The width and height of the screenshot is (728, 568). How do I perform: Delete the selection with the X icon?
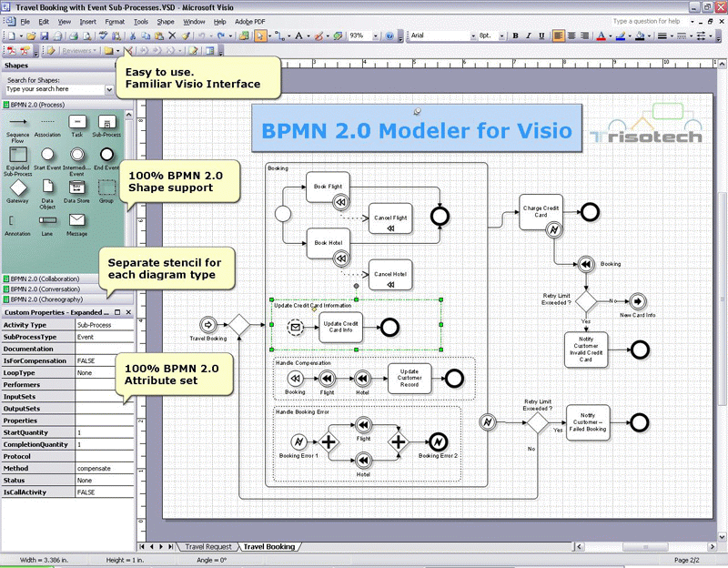tap(172, 35)
